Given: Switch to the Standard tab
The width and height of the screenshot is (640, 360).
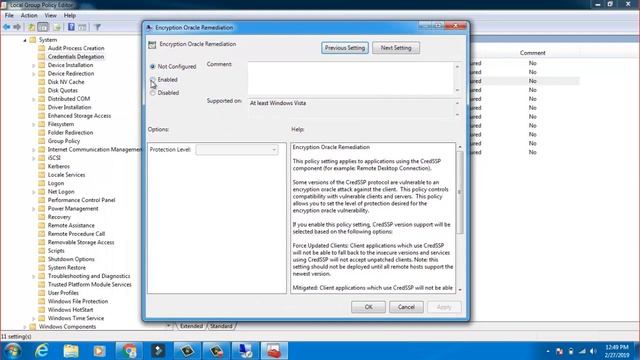Looking at the screenshot, I should pos(221,326).
